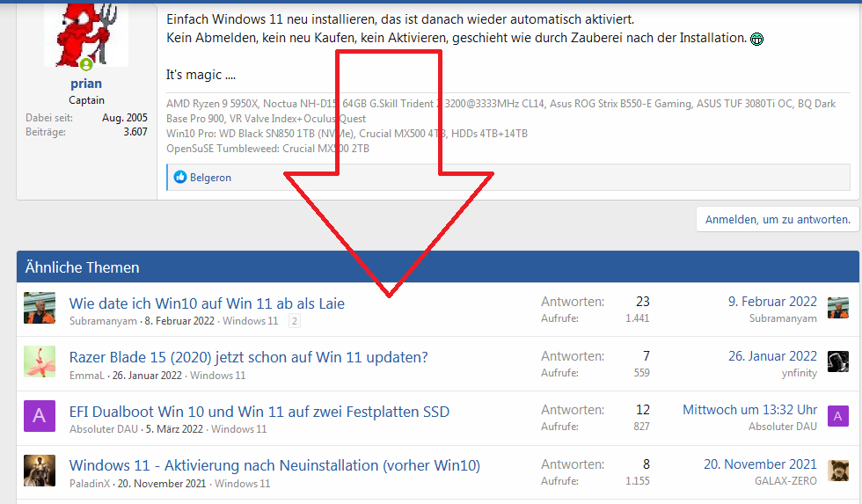Click the ynfinity username in the last-post column

800,373
